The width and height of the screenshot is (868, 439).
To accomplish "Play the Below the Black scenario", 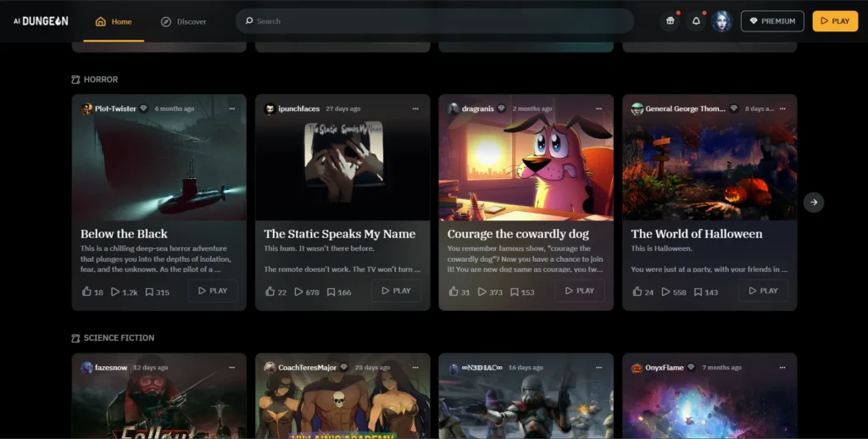I will (213, 291).
